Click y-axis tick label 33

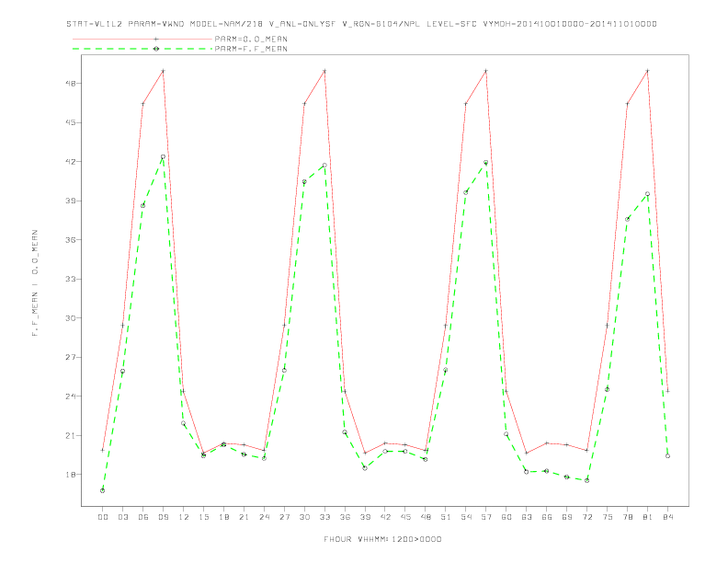click(73, 279)
